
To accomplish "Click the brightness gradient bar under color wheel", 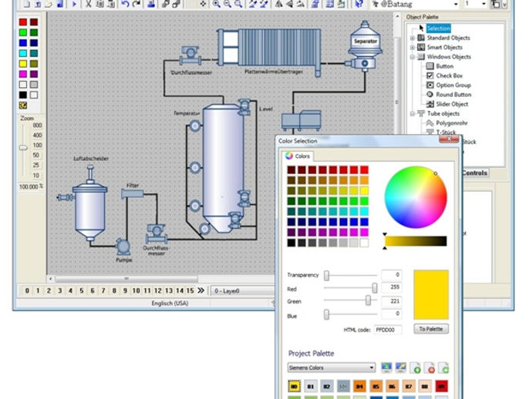I will 416,241.
